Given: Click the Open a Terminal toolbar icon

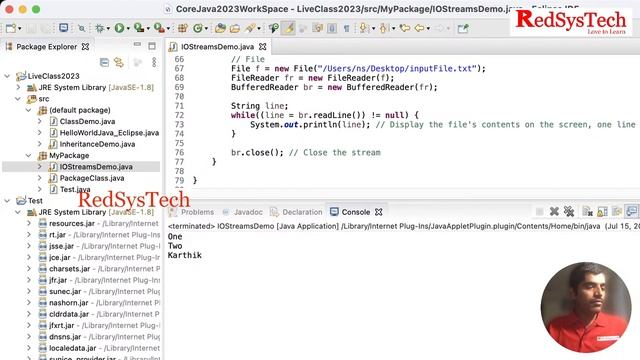Looking at the screenshot, I should tap(64, 28).
